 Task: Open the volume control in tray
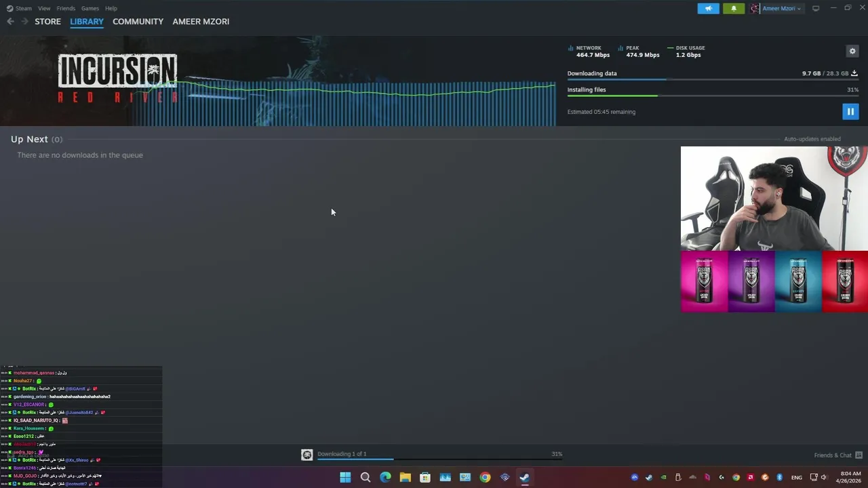(x=825, y=477)
